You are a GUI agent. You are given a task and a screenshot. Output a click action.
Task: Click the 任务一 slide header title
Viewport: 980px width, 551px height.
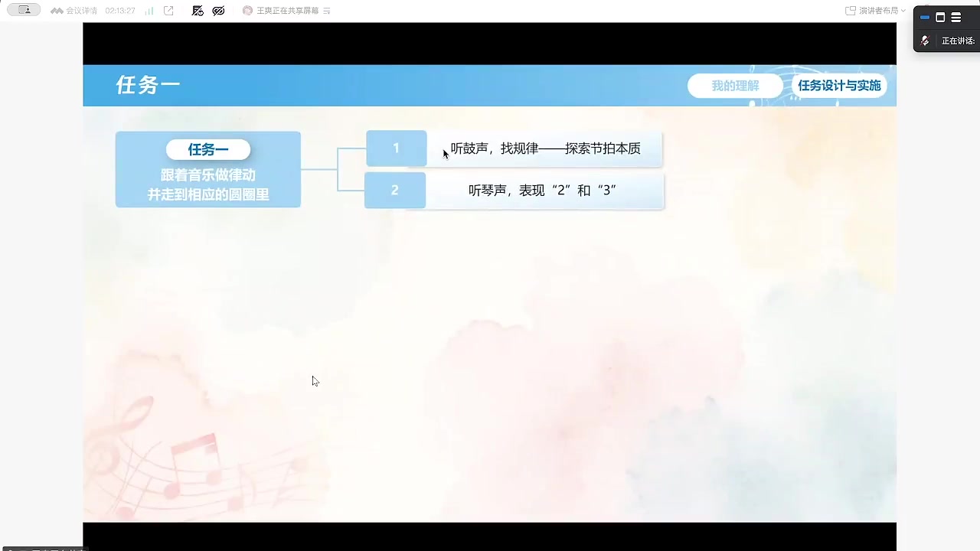pyautogui.click(x=148, y=85)
